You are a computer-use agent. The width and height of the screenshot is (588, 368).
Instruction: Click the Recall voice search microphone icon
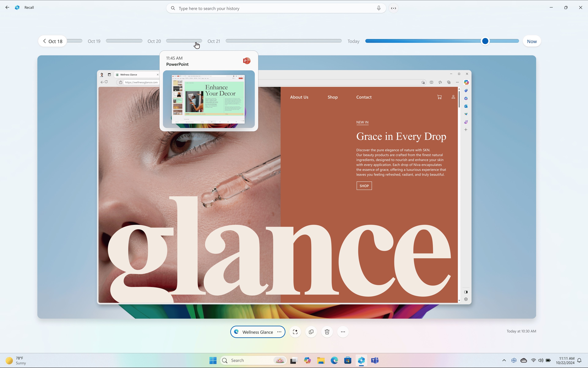click(x=379, y=8)
